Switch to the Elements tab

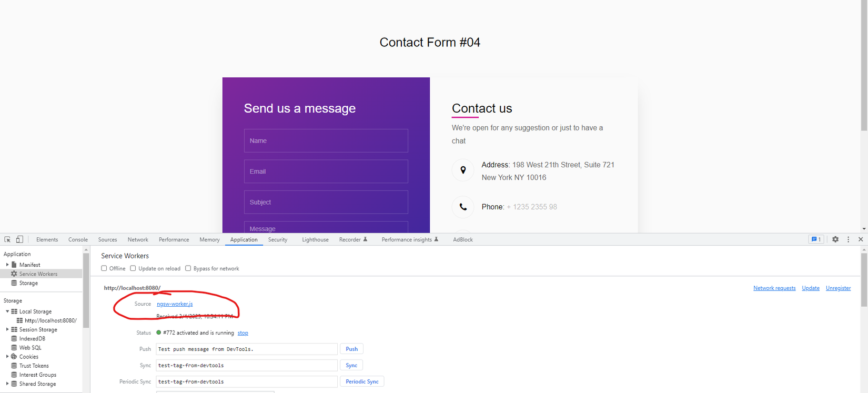[x=47, y=239]
